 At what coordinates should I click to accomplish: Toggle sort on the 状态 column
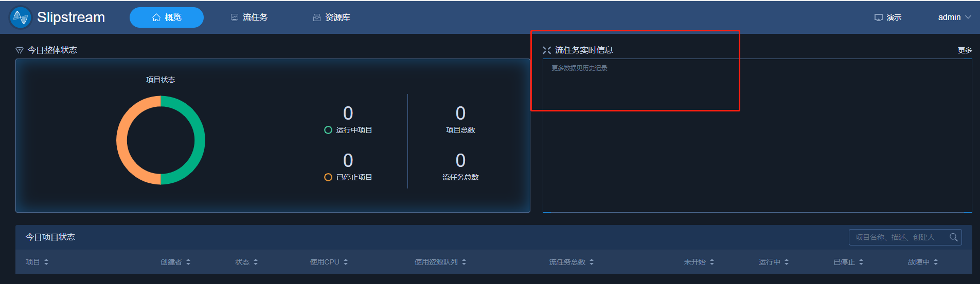[256, 262]
